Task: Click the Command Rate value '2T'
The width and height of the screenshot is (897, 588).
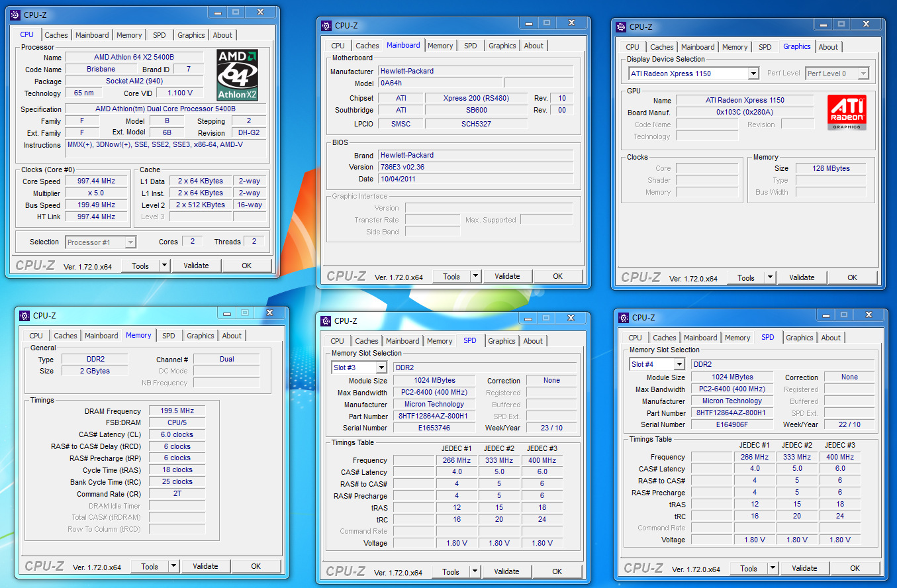Action: (177, 493)
